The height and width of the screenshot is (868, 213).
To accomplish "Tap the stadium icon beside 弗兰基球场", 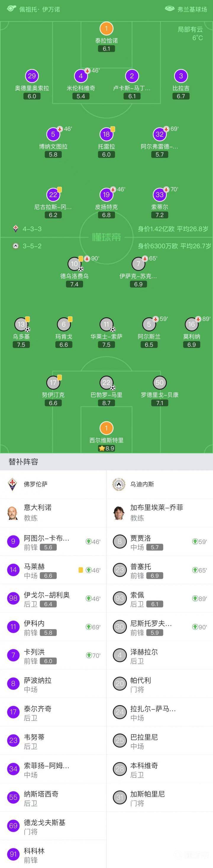I will tap(170, 9).
